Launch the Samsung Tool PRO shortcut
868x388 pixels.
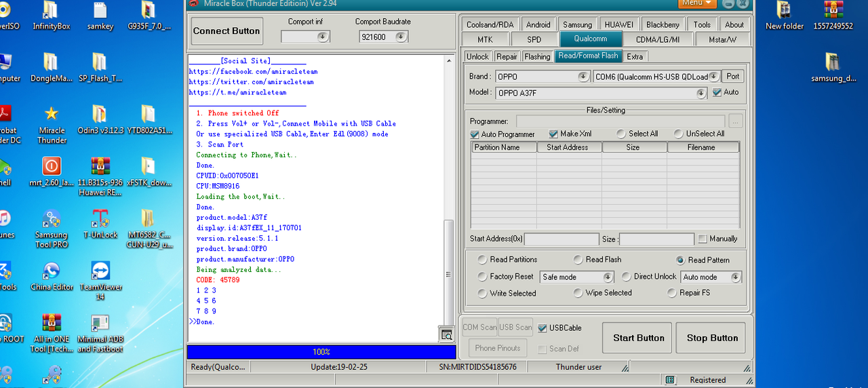pyautogui.click(x=52, y=228)
